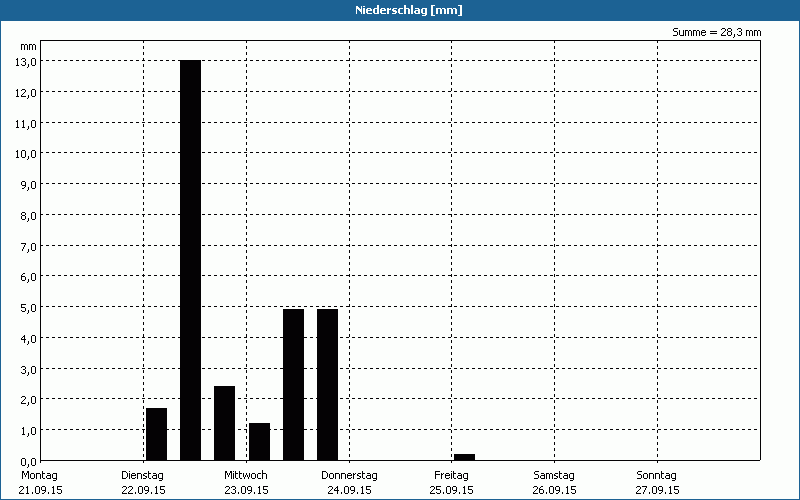Click the 6,0 y-axis value

point(28,277)
